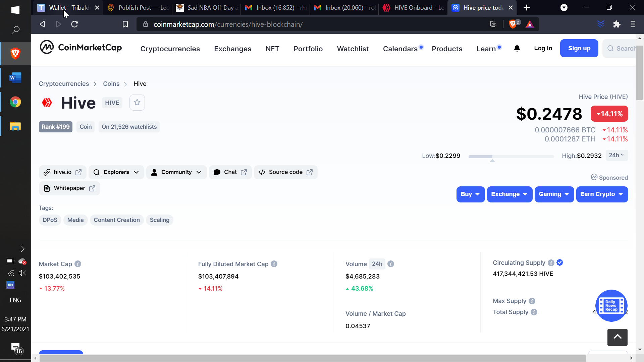This screenshot has height=362, width=644.
Task: Show Volume info icon
Action: pyautogui.click(x=391, y=264)
